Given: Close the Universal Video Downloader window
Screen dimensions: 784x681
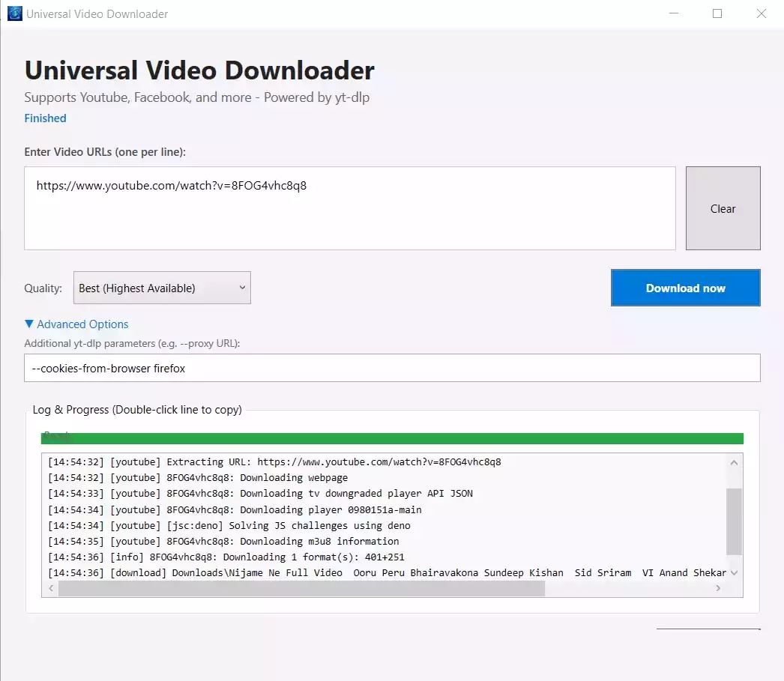Looking at the screenshot, I should click(x=761, y=13).
